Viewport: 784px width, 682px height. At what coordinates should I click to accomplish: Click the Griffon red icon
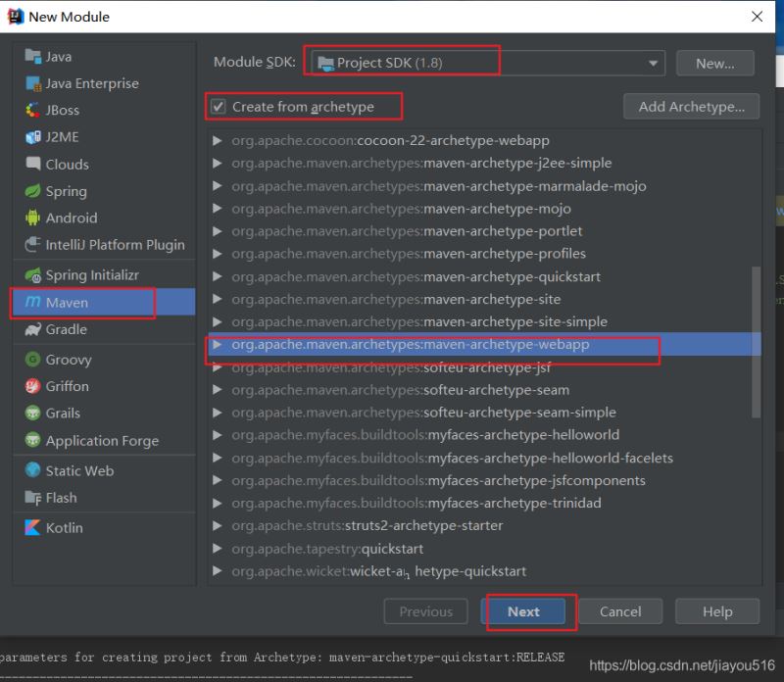pos(33,386)
